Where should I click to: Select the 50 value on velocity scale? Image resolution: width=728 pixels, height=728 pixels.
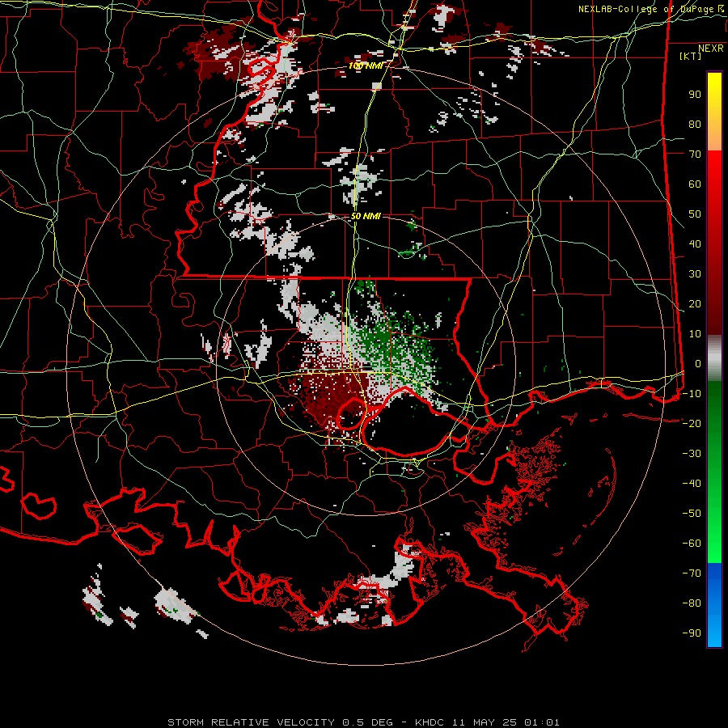tap(695, 214)
